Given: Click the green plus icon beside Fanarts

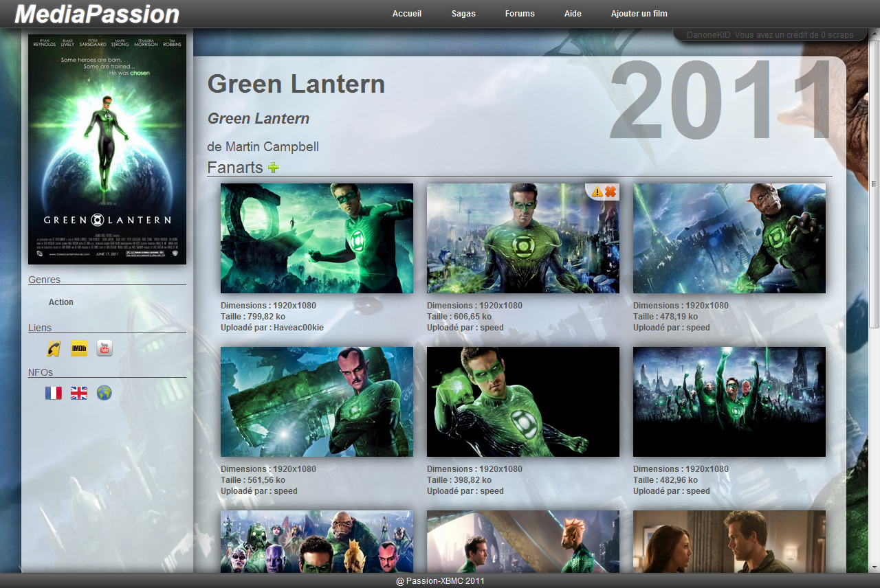Looking at the screenshot, I should (x=274, y=167).
